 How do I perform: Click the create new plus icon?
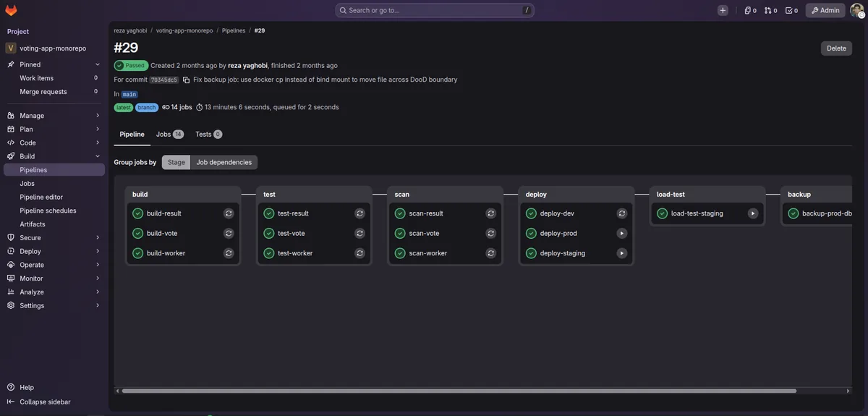click(723, 10)
